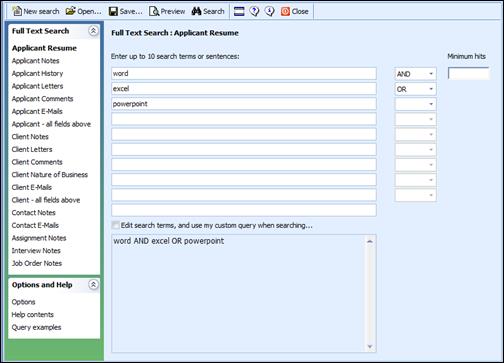504x363 pixels.
Task: Open Contact Notes search category
Action: point(34,213)
